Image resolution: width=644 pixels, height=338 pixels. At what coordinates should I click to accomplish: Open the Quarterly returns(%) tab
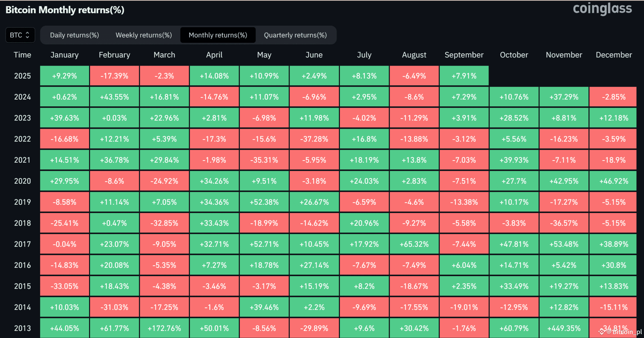pos(295,35)
